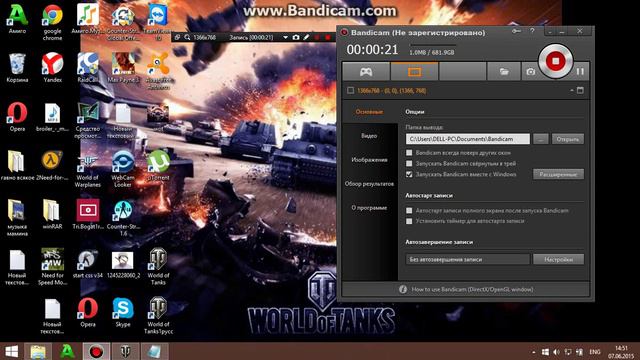The width and height of the screenshot is (640, 360).
Task: Open File Explorer from the taskbar
Action: [38, 351]
